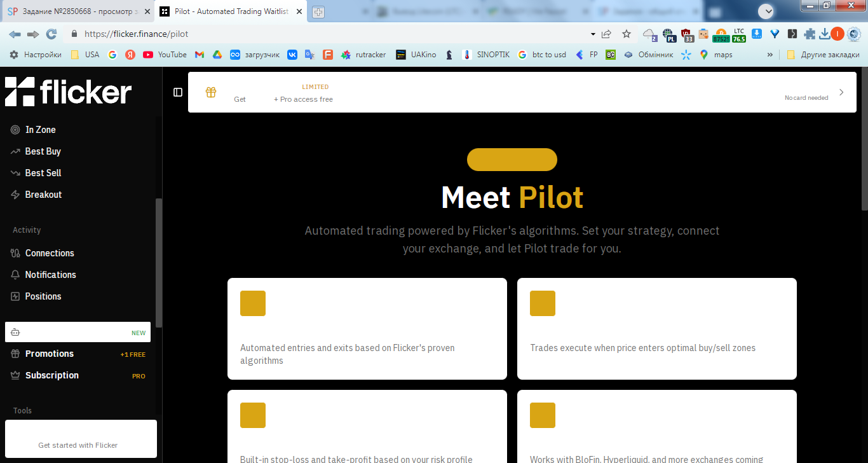The width and height of the screenshot is (868, 463).
Task: Click the icon on the Automated entries card
Action: (253, 303)
